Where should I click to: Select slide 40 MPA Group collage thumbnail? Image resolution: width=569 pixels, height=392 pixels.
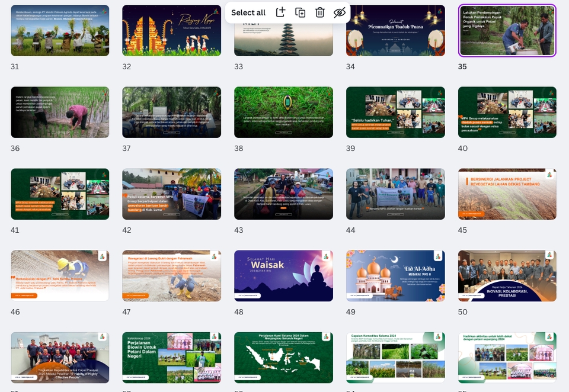click(507, 112)
